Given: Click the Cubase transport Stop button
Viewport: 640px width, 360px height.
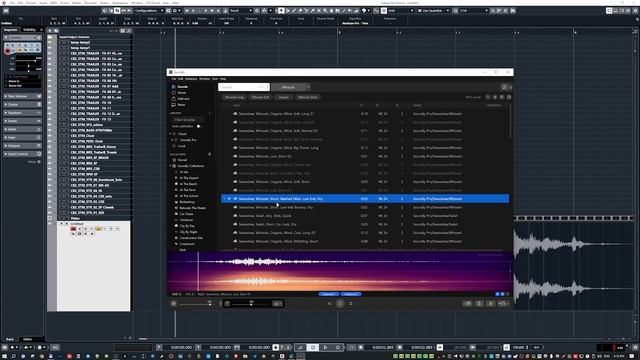Looking at the screenshot, I should [313, 347].
